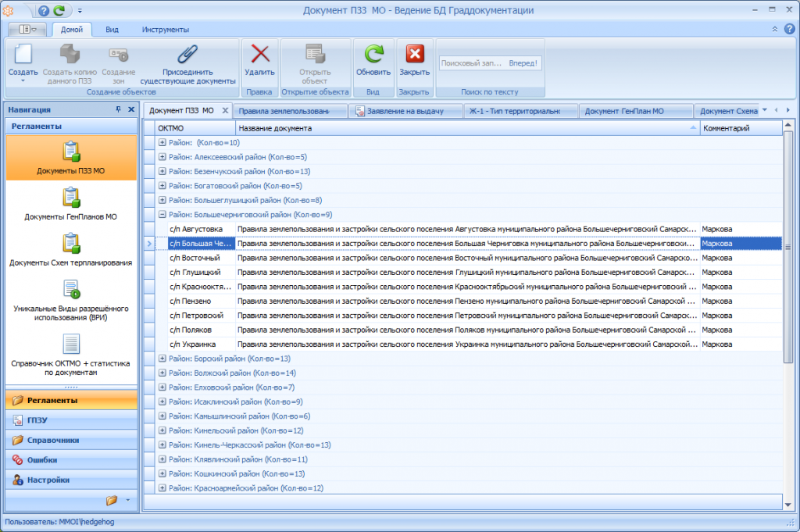Click the application gear icon top-left
Image resolution: width=800 pixels, height=532 pixels.
[x=8, y=10]
